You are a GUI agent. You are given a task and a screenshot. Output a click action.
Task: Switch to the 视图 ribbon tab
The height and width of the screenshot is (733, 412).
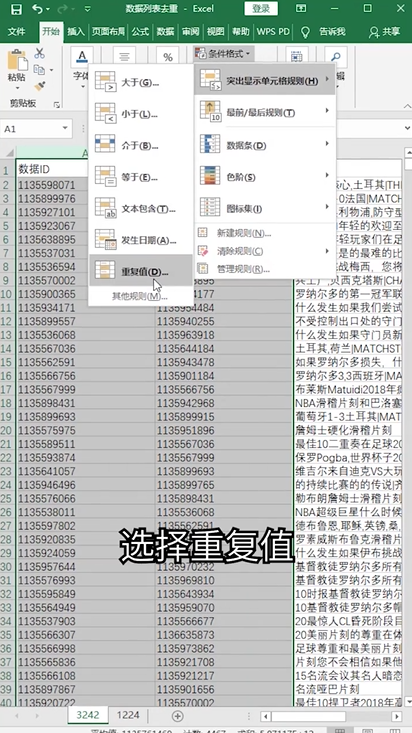216,32
